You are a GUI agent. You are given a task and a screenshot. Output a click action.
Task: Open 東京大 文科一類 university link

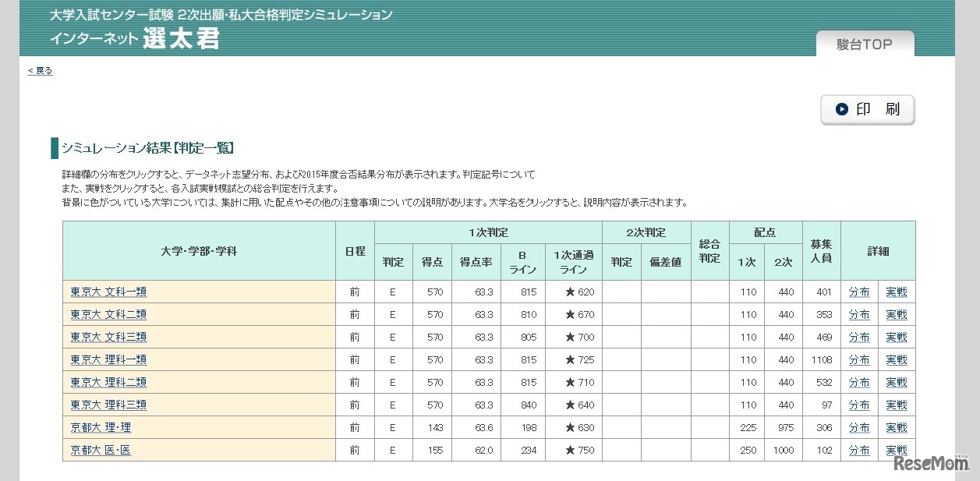point(108,292)
